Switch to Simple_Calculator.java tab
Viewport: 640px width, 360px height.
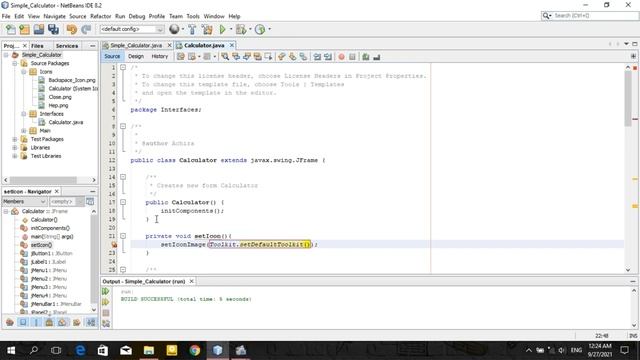point(136,45)
